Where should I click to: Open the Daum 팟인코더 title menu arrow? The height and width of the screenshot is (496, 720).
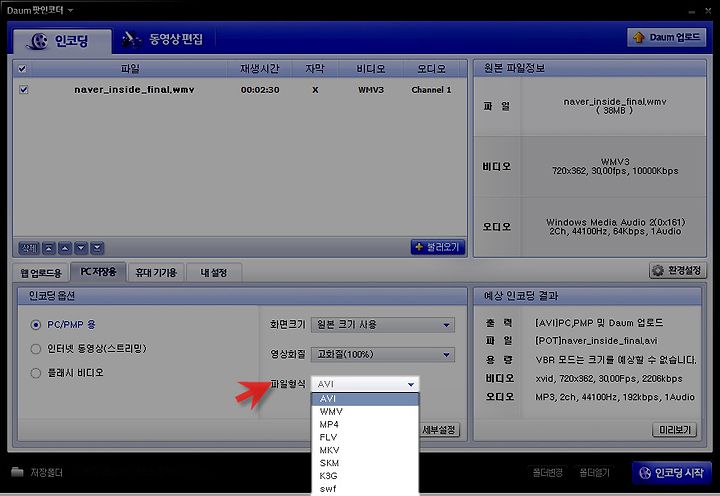70,10
